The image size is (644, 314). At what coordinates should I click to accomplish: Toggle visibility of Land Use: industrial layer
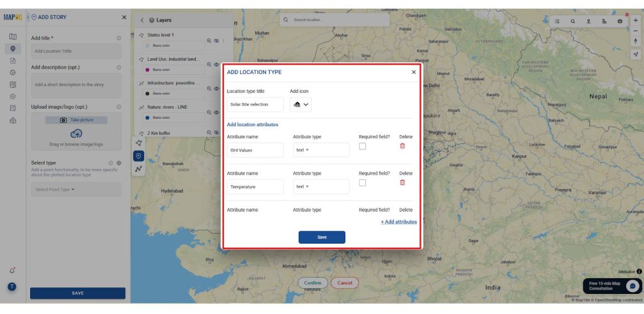(x=216, y=64)
